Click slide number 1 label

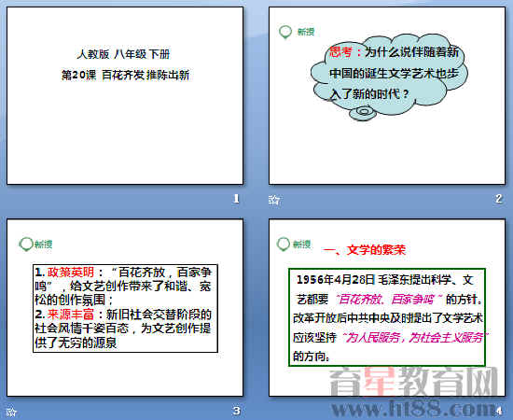236,199
